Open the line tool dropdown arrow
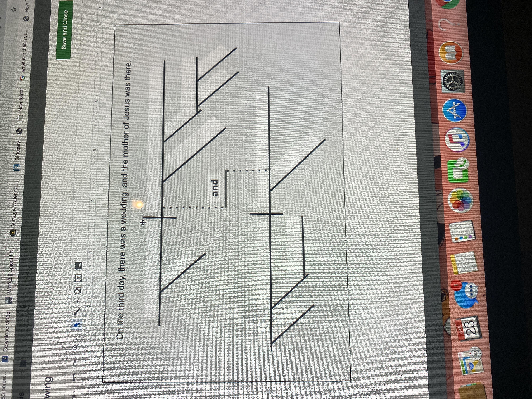This screenshot has width=532, height=399. pos(77,301)
